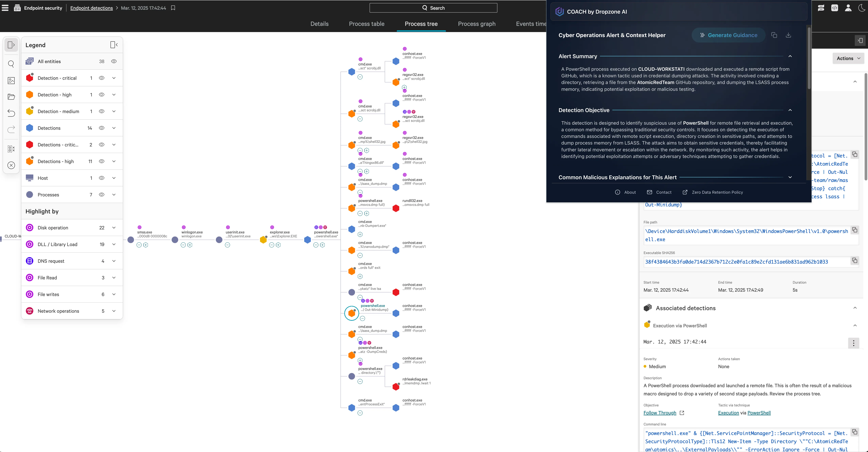Image resolution: width=868 pixels, height=452 pixels.
Task: Download the COACH guidance report
Action: 788,35
